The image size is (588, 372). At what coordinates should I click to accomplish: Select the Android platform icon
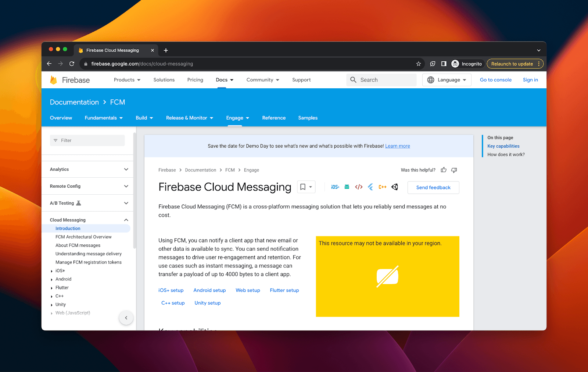(347, 187)
